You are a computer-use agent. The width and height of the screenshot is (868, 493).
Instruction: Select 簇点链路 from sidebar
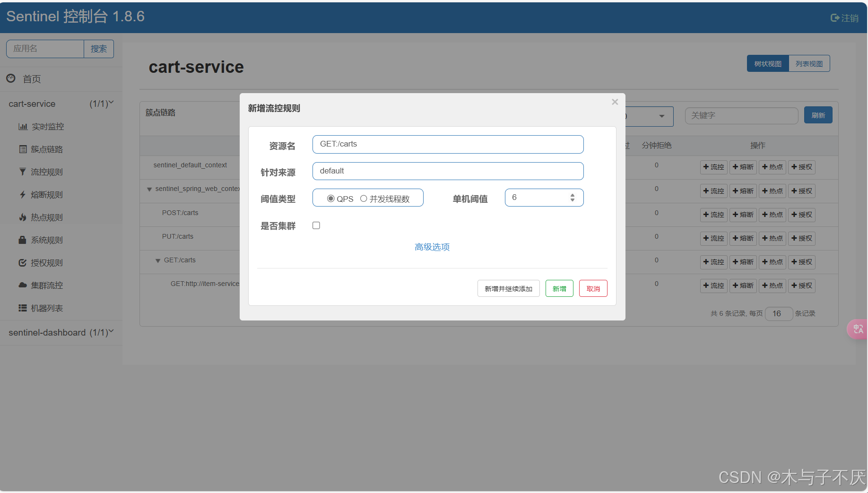point(47,149)
